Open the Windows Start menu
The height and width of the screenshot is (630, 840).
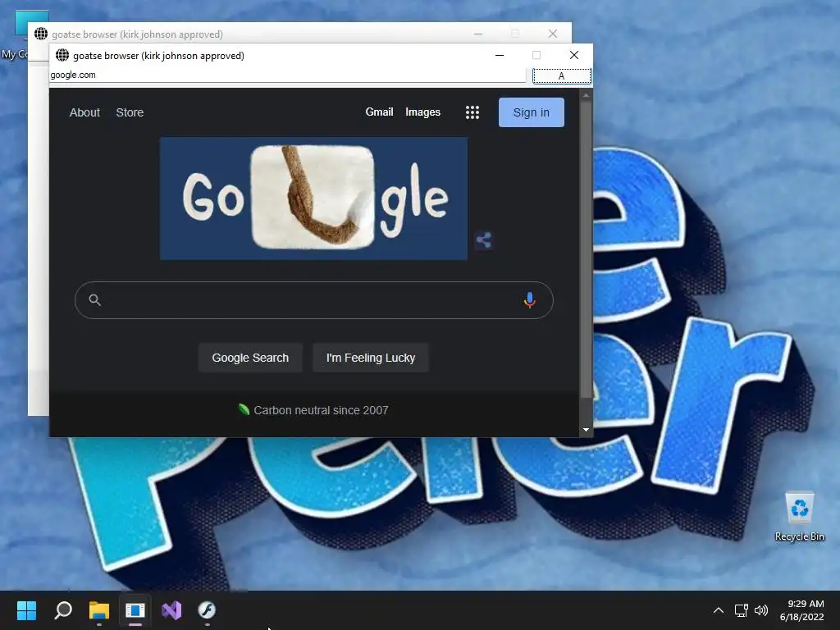pyautogui.click(x=26, y=610)
